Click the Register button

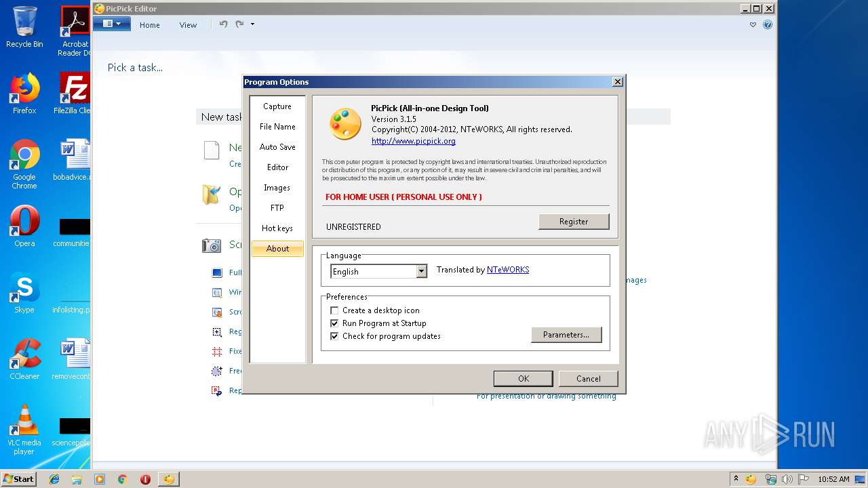click(574, 222)
